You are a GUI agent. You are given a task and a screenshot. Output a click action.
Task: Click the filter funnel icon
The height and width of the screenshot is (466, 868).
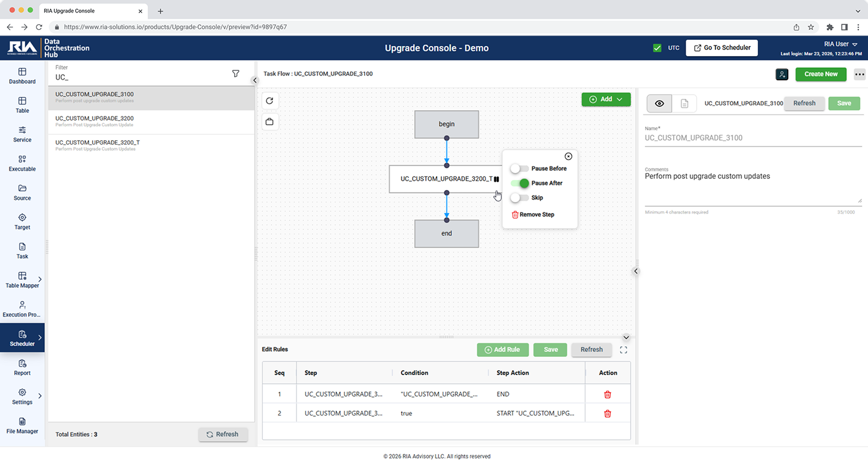pos(235,74)
